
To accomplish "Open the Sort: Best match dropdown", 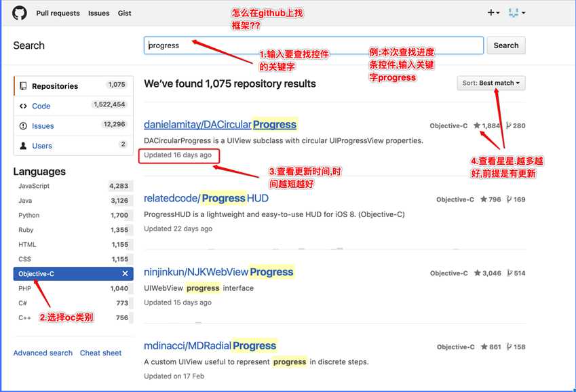I will [491, 83].
